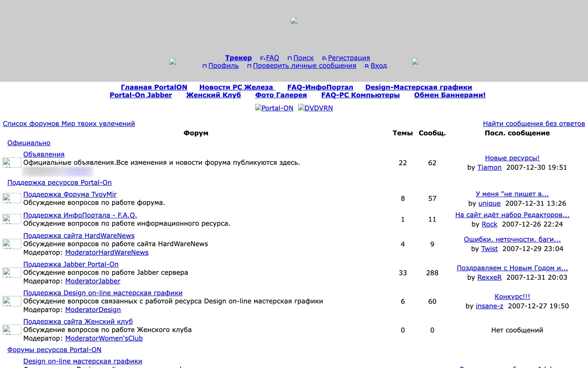This screenshot has width=588, height=368.
Task: Open Design-Мастерская графики link
Action: (419, 87)
